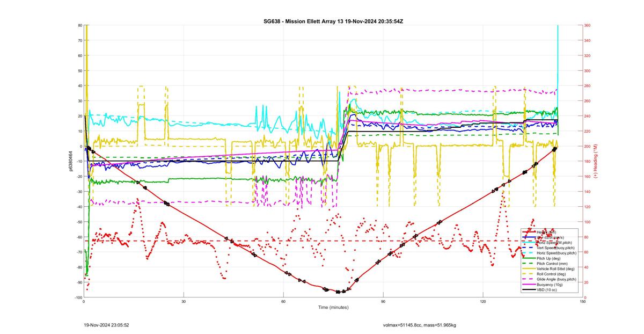Click the '50' left axis tick label
Viewport: 644px width, 334px height.
(x=79, y=70)
